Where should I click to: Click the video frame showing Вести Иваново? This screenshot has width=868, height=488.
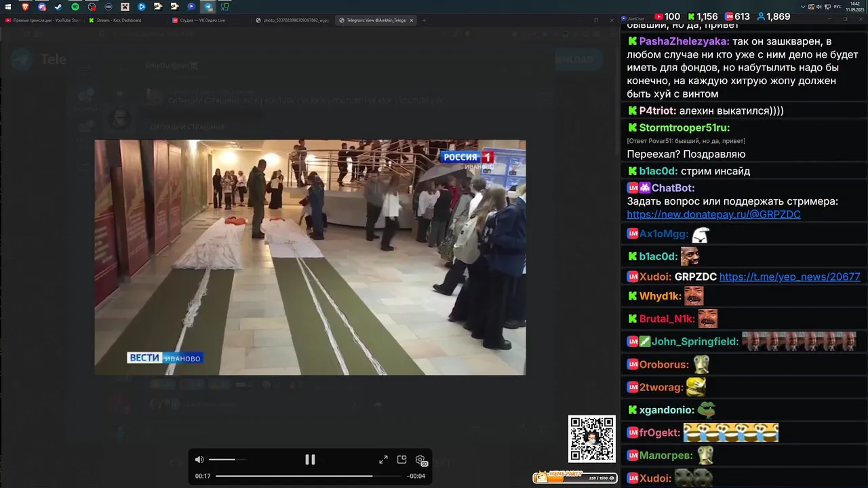click(x=310, y=258)
